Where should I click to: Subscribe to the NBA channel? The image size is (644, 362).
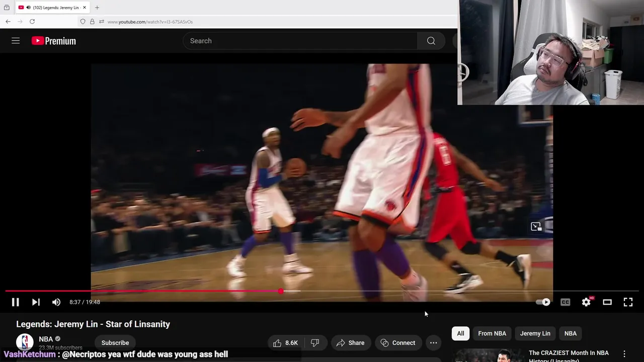point(115,343)
